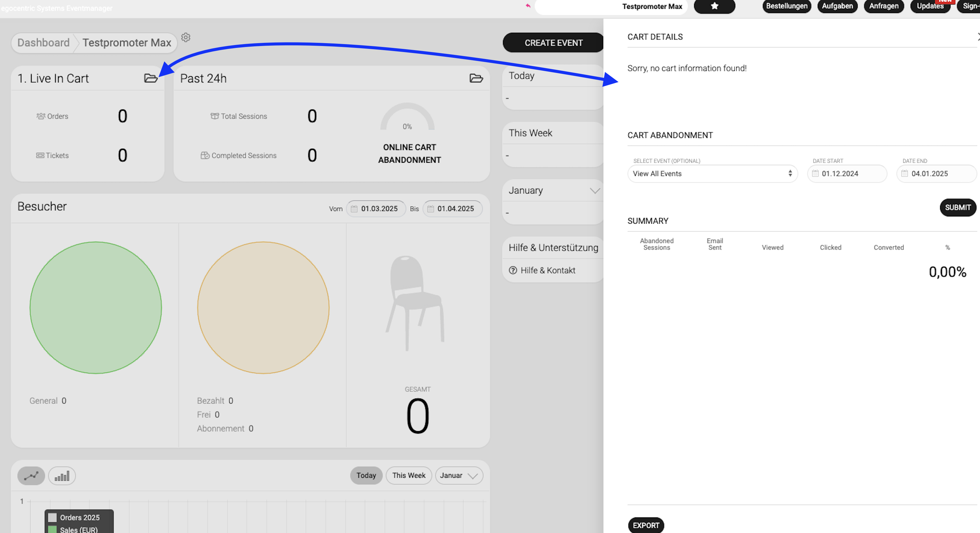
Task: Open the Januar month dropdown
Action: [459, 476]
